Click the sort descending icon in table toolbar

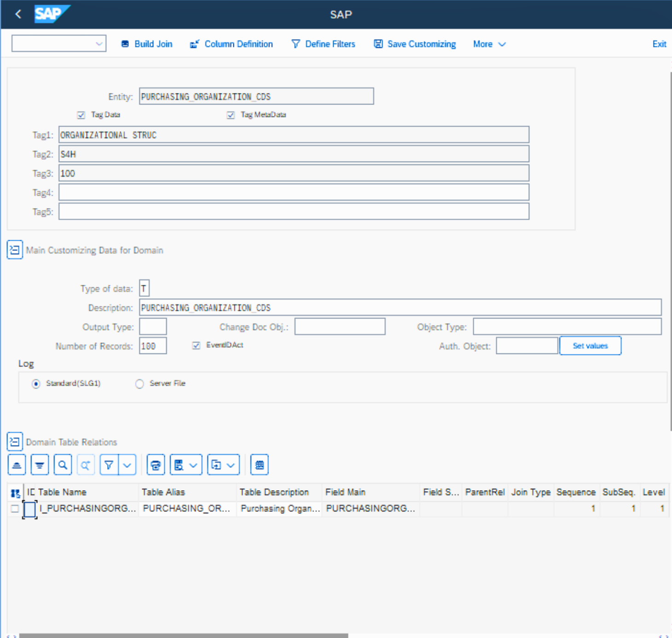[40, 465]
